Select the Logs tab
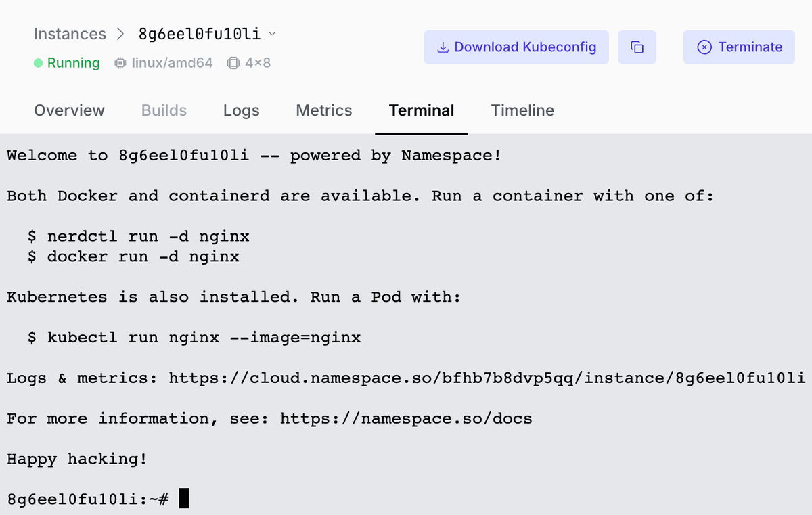This screenshot has height=515, width=812. [x=241, y=110]
